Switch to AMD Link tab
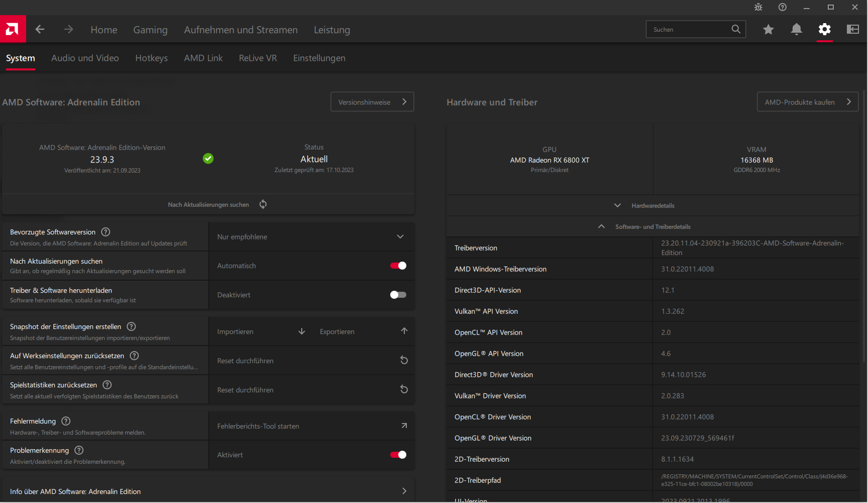This screenshot has height=503, width=868. (x=203, y=58)
